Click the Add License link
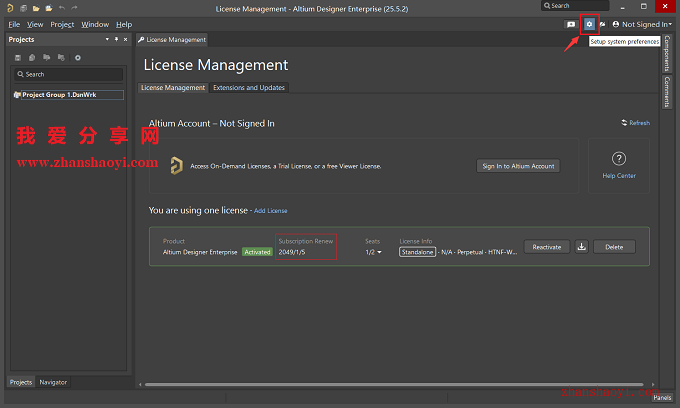This screenshot has height=408, width=680. 271,211
